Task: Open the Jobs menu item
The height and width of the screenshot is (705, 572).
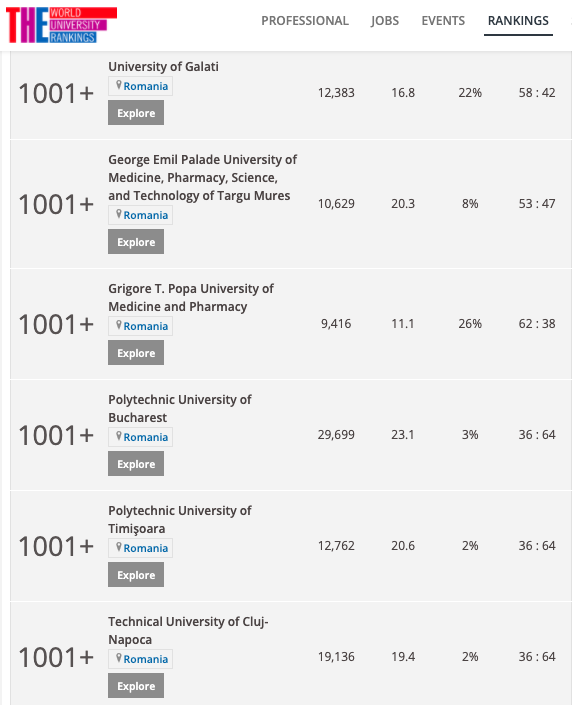Action: pyautogui.click(x=385, y=21)
